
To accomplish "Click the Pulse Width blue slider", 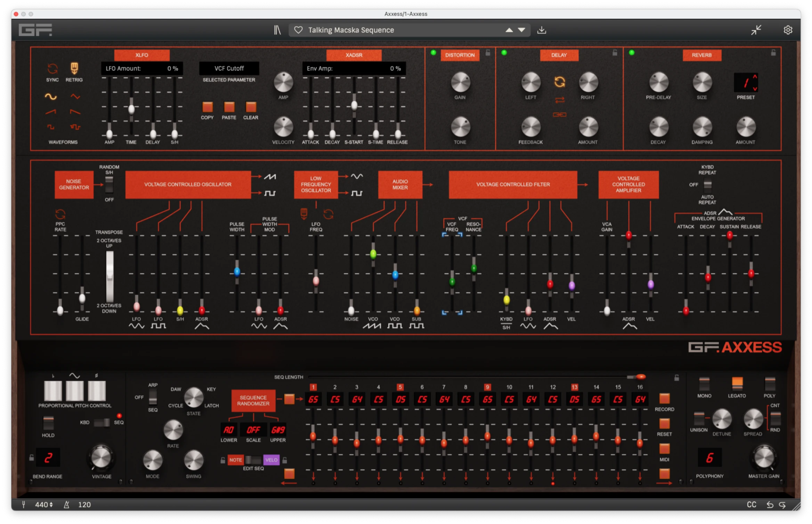I will pos(237,271).
